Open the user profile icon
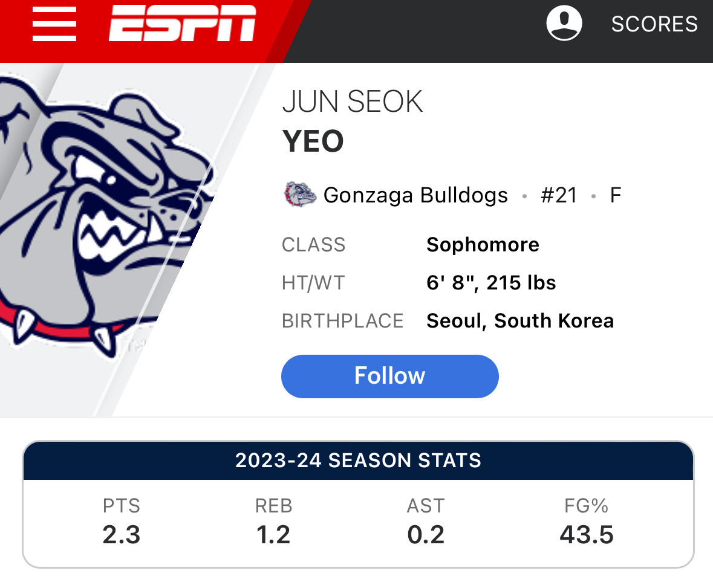Image resolution: width=713 pixels, height=588 pixels. [564, 24]
